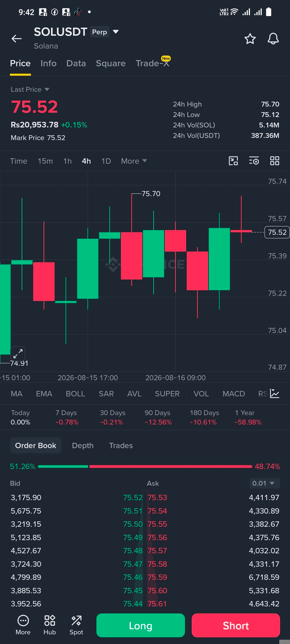Toggle SUPER indicator
Image resolution: width=290 pixels, height=644 pixels.
point(167,394)
